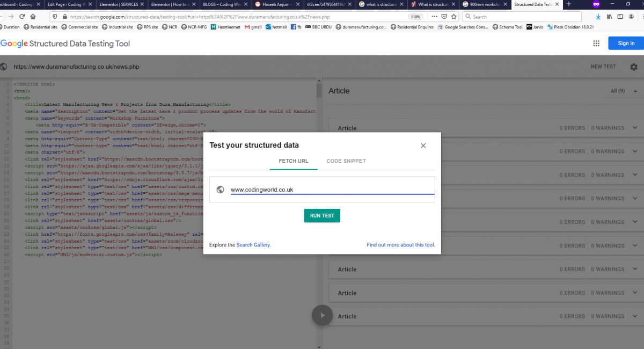Open the Jarvis bookmark
Viewport: 644px width, 349px height.
point(535,27)
